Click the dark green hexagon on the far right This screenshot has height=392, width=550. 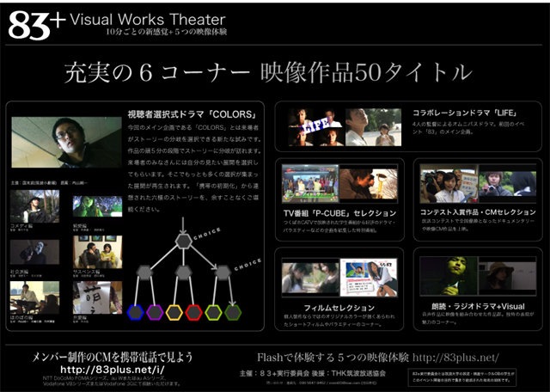pyautogui.click(x=233, y=312)
